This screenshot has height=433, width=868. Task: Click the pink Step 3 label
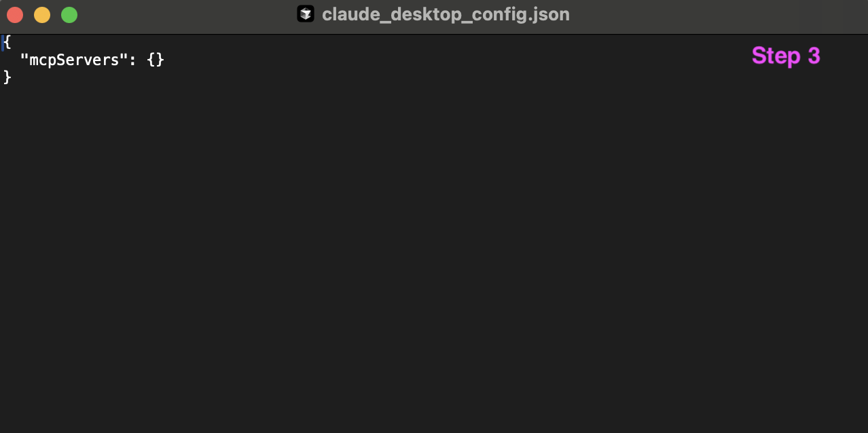pyautogui.click(x=786, y=56)
